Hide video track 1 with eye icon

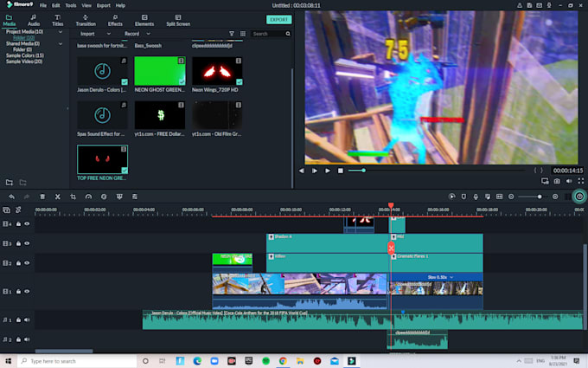(27, 292)
